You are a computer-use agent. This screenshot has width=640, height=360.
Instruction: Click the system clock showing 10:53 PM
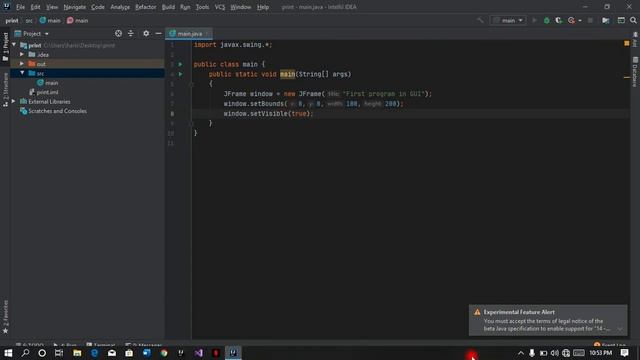[600, 353]
